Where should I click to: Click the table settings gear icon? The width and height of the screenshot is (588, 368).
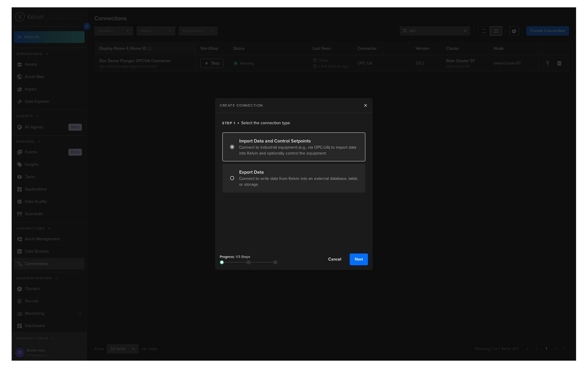click(x=514, y=31)
